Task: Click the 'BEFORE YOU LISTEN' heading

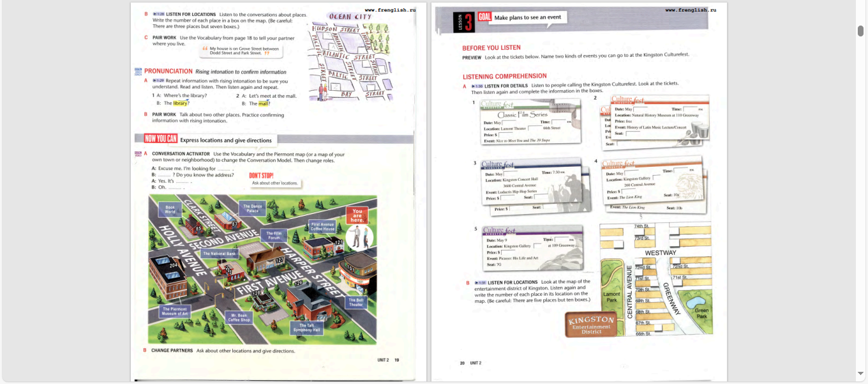Action: click(x=491, y=48)
